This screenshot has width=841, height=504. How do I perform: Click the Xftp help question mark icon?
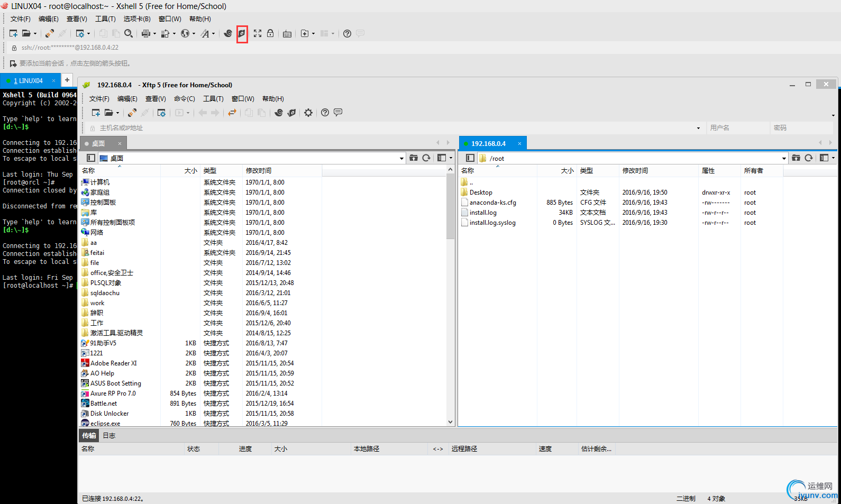[325, 113]
